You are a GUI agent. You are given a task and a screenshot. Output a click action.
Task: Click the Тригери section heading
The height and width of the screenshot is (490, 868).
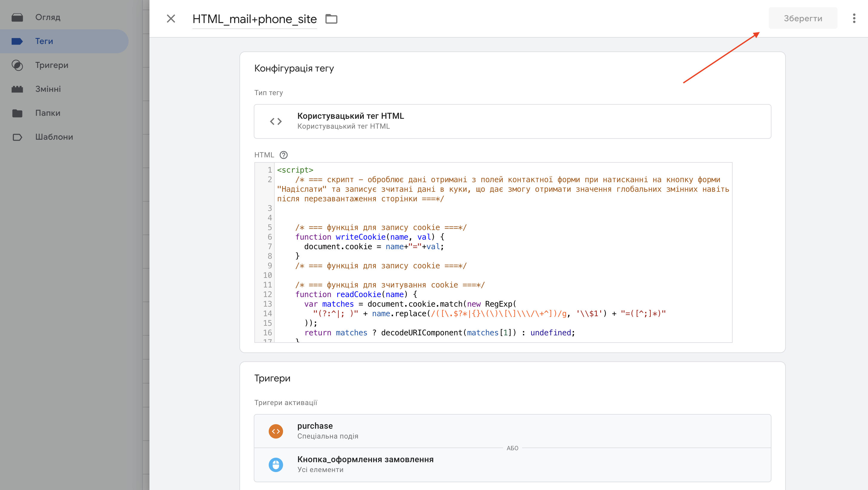click(272, 378)
